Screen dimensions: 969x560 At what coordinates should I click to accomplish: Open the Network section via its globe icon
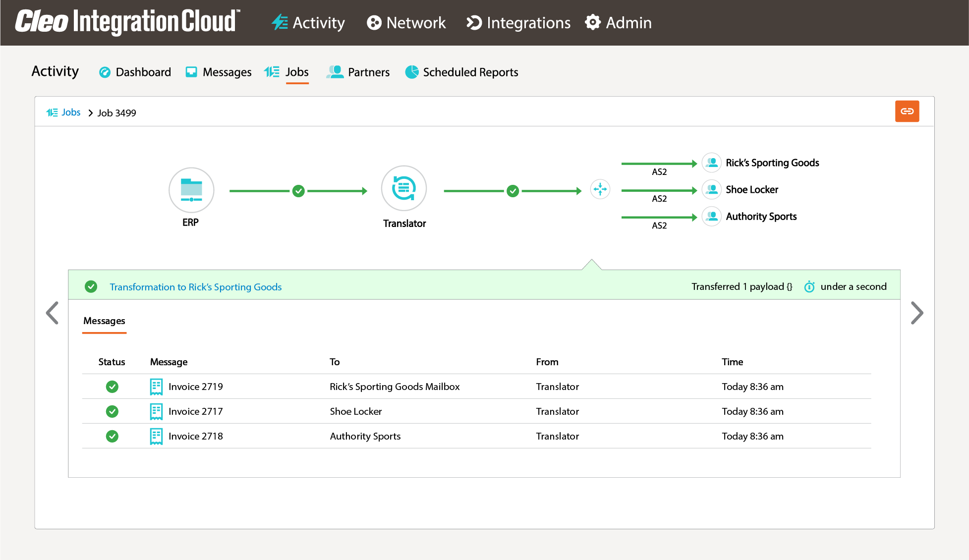click(x=374, y=23)
